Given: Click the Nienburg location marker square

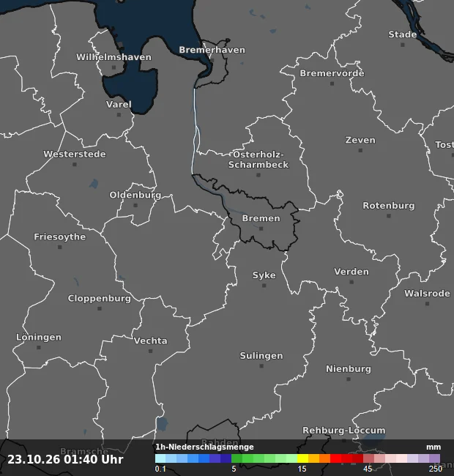Looking at the screenshot, I should tap(349, 379).
